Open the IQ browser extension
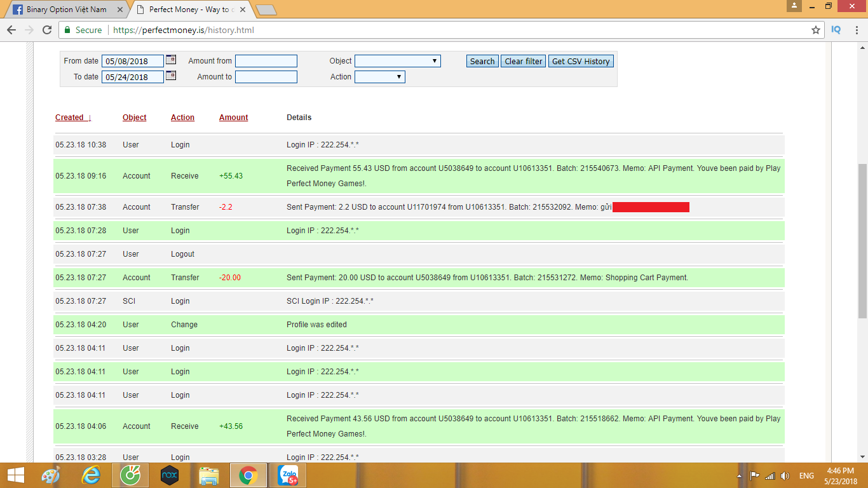Image resolution: width=868 pixels, height=488 pixels. coord(836,30)
